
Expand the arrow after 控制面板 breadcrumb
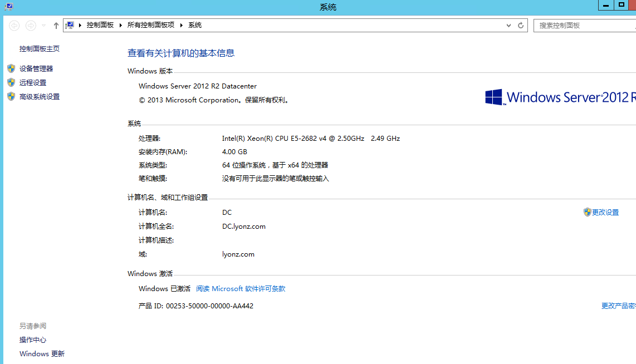(x=120, y=25)
